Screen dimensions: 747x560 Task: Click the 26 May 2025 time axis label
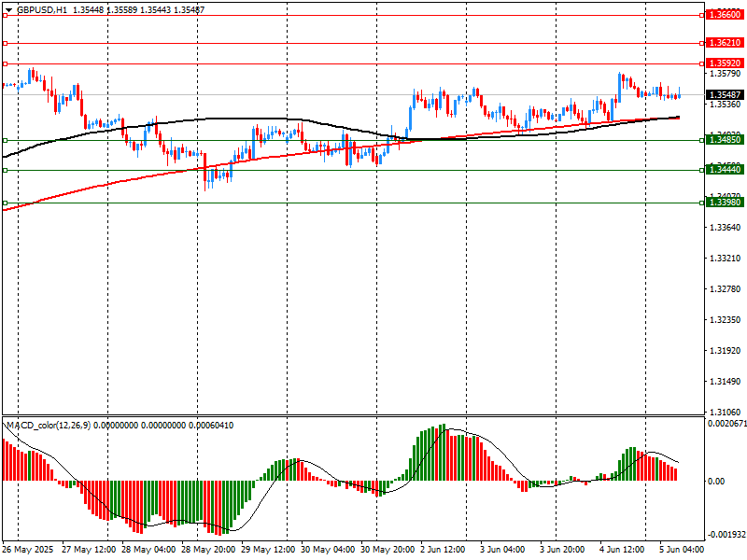(27, 551)
